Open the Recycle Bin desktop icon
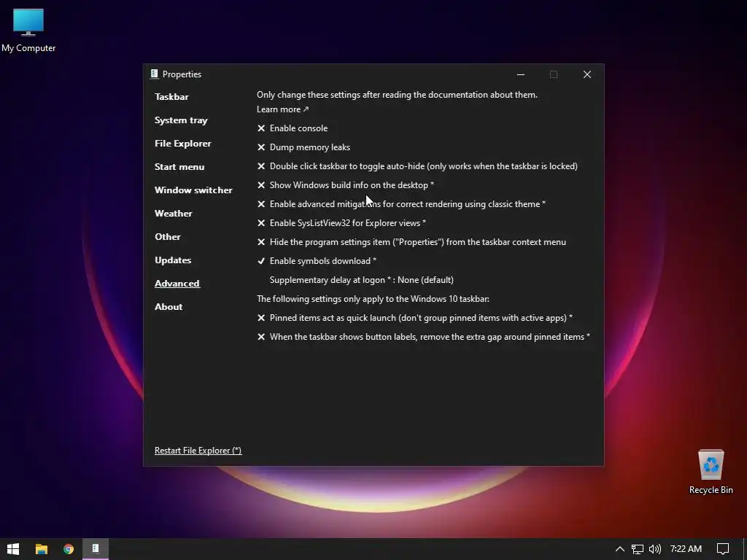 pyautogui.click(x=711, y=472)
